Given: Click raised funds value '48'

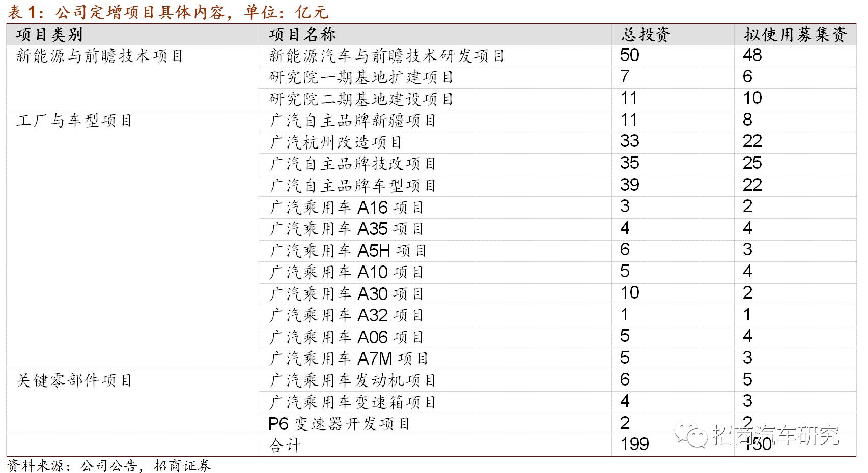Looking at the screenshot, I should pos(752,55).
